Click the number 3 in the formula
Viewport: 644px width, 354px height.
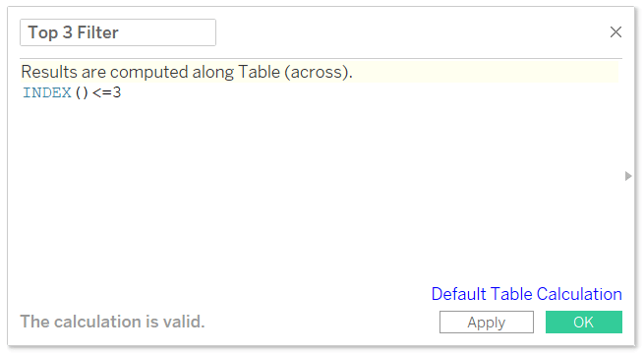click(x=117, y=92)
